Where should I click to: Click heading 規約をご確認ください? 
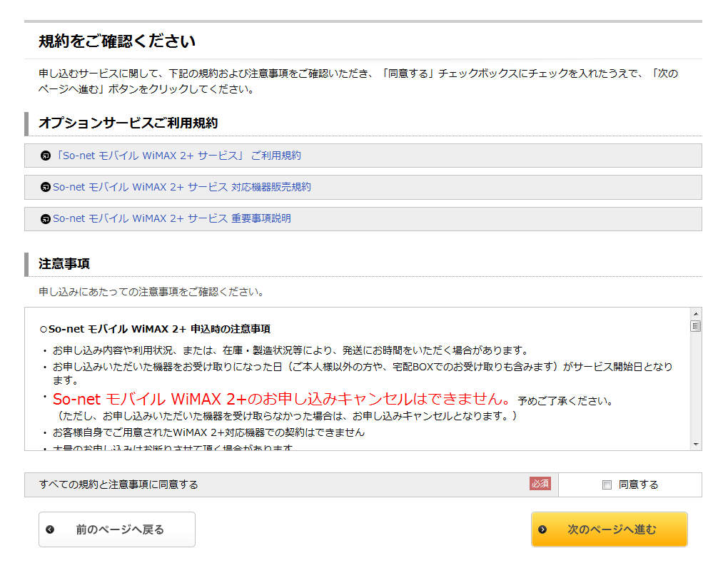click(117, 41)
